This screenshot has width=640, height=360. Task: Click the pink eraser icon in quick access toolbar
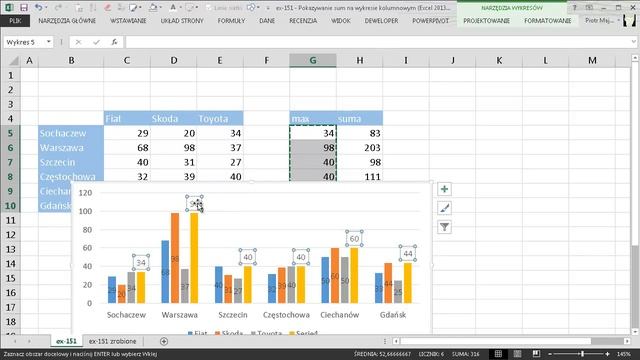coord(107,7)
